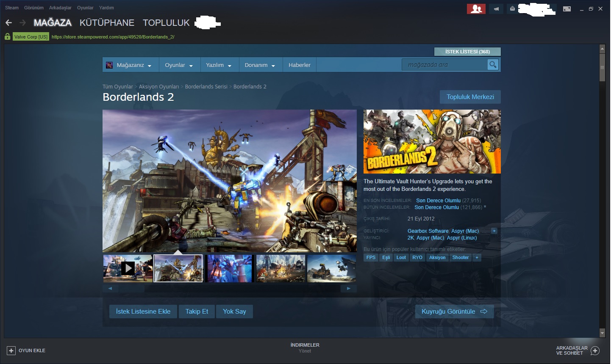Screen dimensions: 611x364
Task: Go forward with the right arrow
Action: pyautogui.click(x=23, y=23)
